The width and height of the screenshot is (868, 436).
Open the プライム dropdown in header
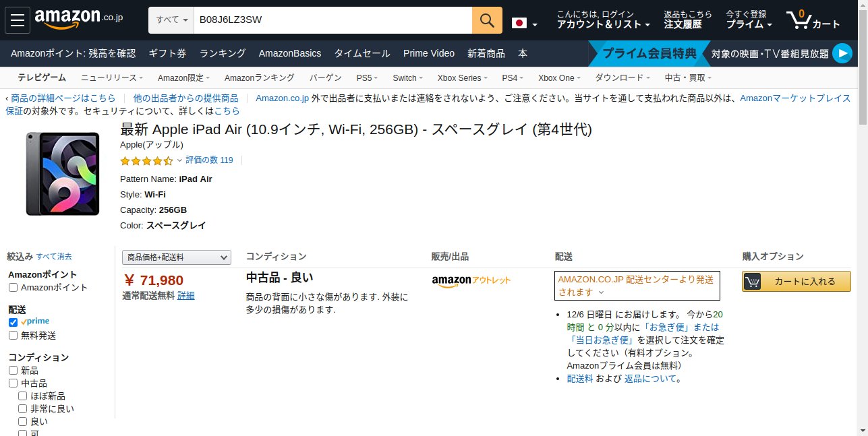749,20
